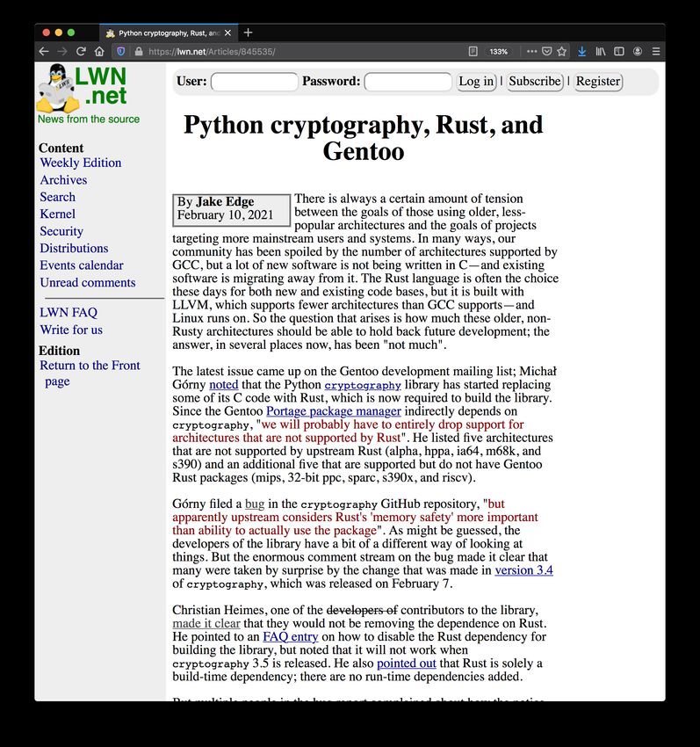Image resolution: width=700 pixels, height=747 pixels.
Task: Open the hamburger application menu
Action: click(656, 52)
